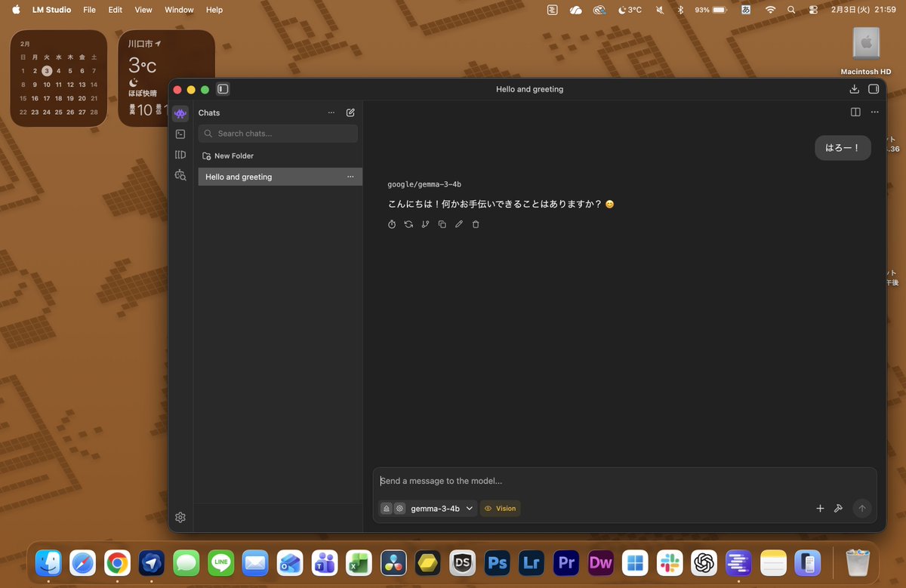Screen dimensions: 906x588
Task: Click date 3 in calendar widget
Action: [47, 70]
